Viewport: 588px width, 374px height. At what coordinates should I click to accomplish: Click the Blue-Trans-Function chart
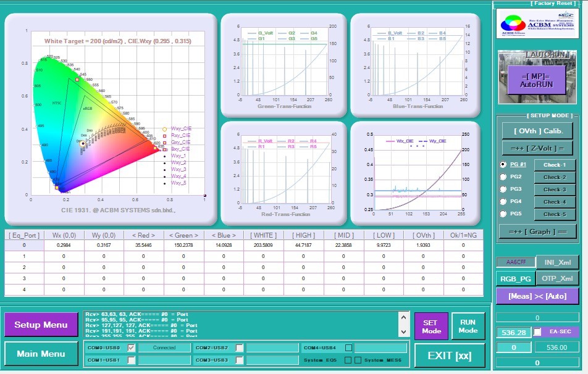[416, 65]
